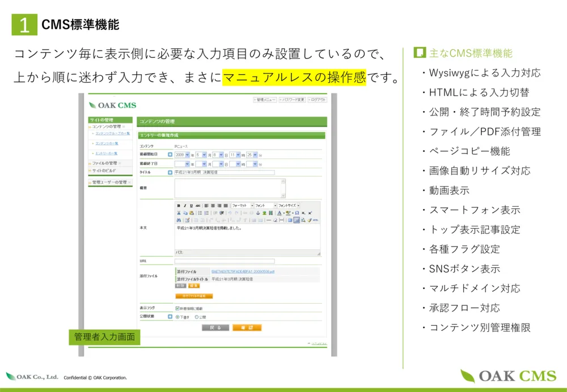Screen dimensions: 567x392
Task: Toggle bold formatting in the editor toolbar
Action: point(179,206)
